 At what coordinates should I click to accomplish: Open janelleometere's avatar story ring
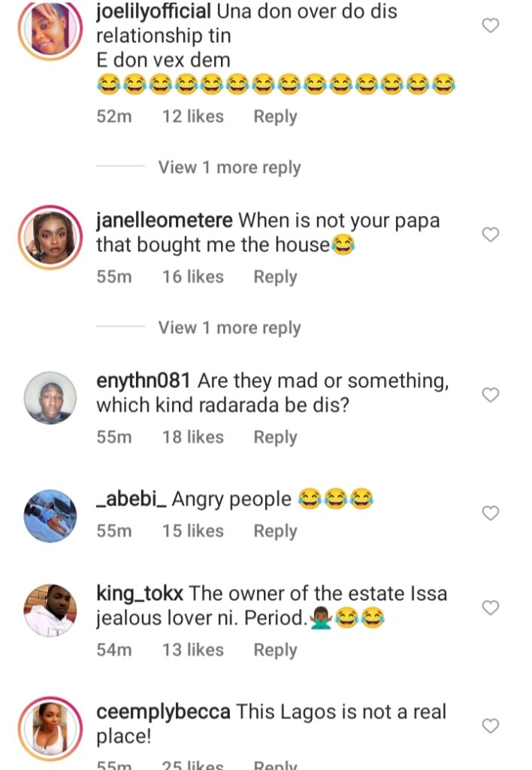(x=50, y=237)
